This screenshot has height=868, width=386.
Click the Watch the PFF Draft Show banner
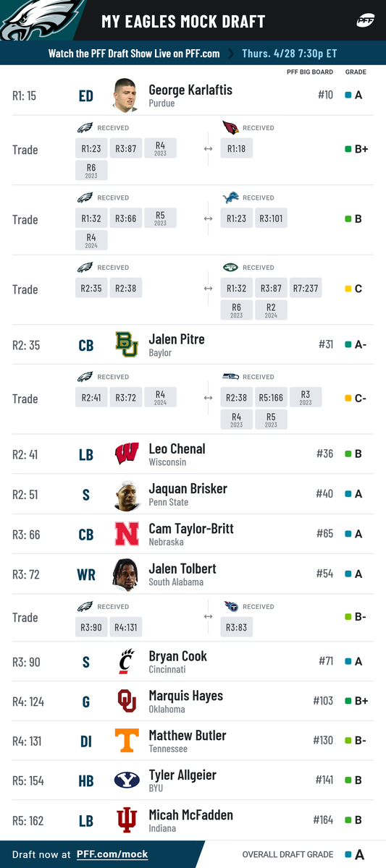point(193,54)
